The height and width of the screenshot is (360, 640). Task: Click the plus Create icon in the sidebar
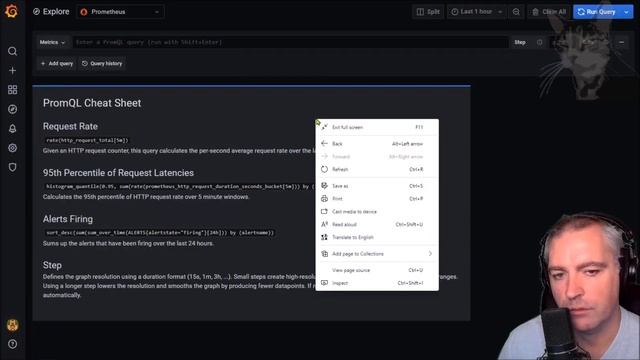(x=12, y=71)
